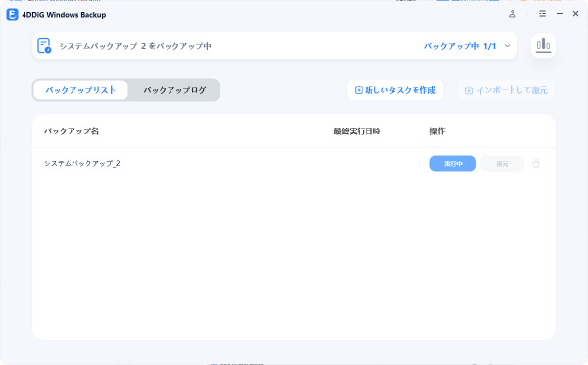This screenshot has width=588, height=365.
Task: Expand the backup progress chevron
Action: 507,46
